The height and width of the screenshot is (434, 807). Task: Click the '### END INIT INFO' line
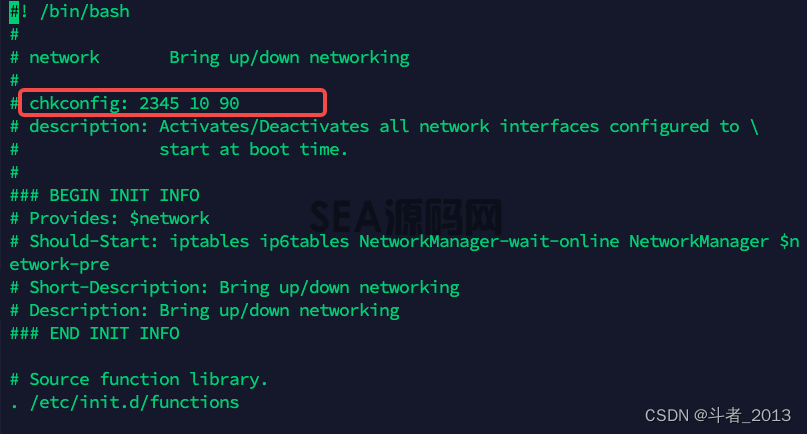tap(95, 334)
